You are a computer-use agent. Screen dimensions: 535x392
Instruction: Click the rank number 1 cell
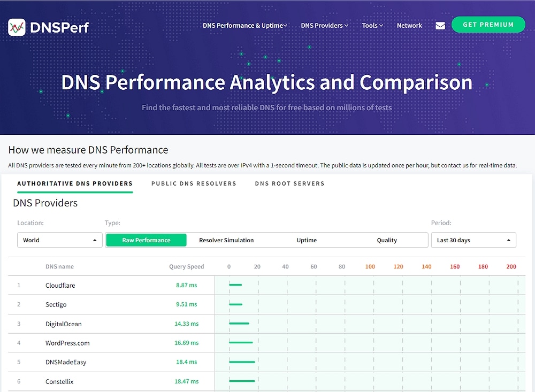pos(19,285)
